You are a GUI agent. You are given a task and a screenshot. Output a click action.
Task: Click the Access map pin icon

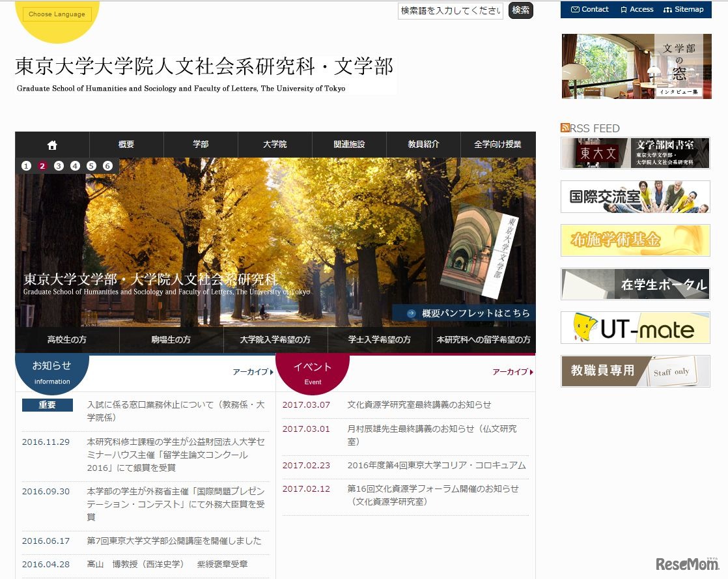[636, 9]
